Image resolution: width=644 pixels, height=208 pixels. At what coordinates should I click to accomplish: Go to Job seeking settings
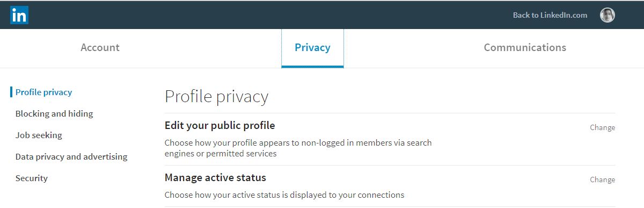pos(39,135)
